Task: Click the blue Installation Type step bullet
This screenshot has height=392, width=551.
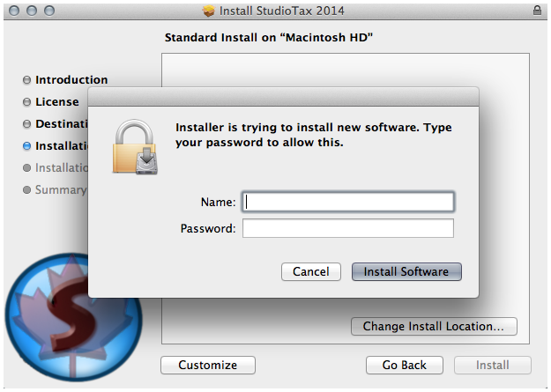Action: (26, 145)
